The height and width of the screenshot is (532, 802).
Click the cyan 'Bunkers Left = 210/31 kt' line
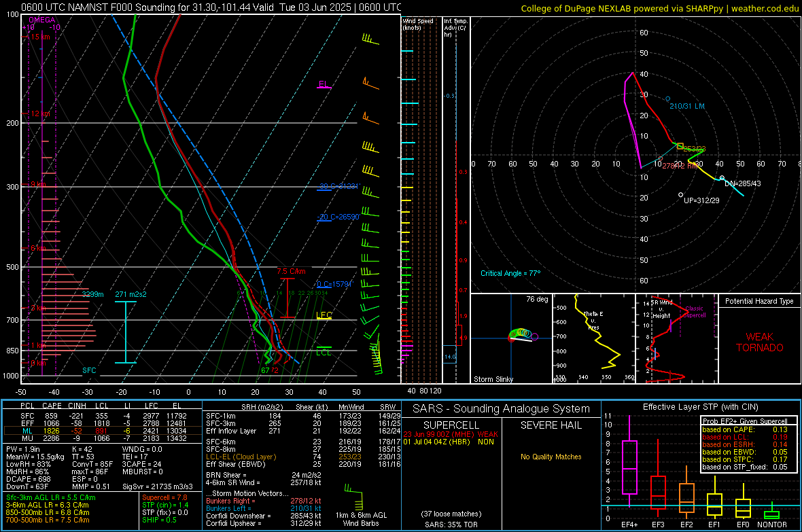point(264,508)
